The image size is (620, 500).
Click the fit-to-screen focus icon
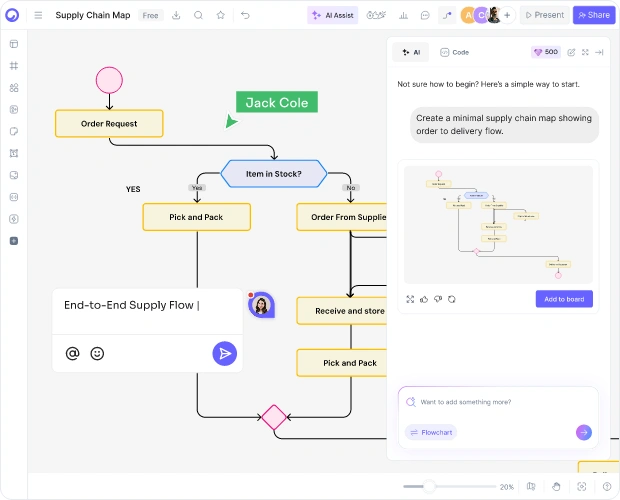coord(582,486)
